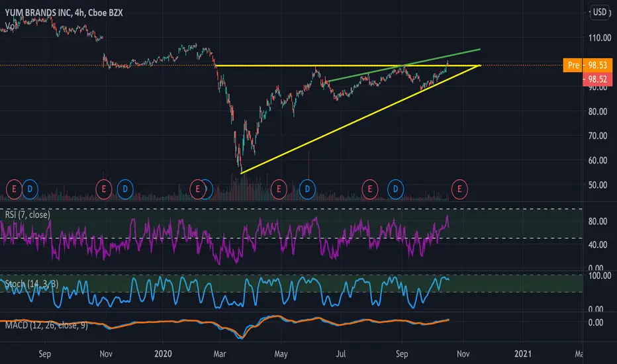Select the RSI (7, close) indicator label
Screen dimensions: 617x364
(28, 214)
